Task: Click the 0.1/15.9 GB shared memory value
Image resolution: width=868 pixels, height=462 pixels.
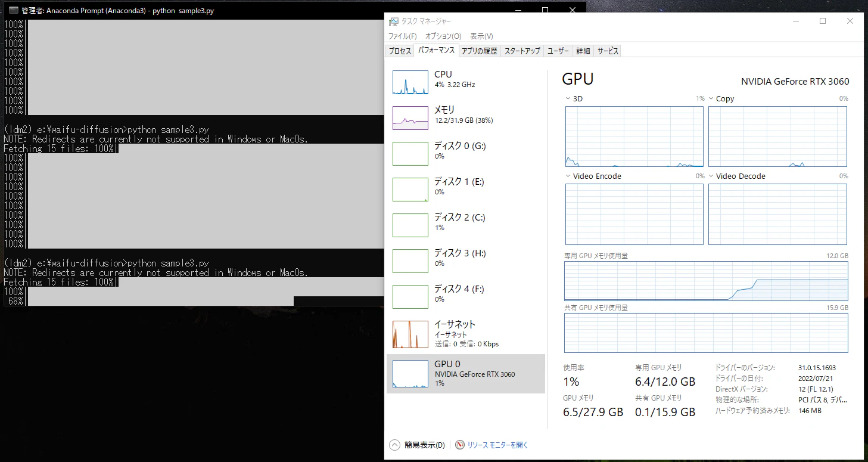Action: (665, 412)
